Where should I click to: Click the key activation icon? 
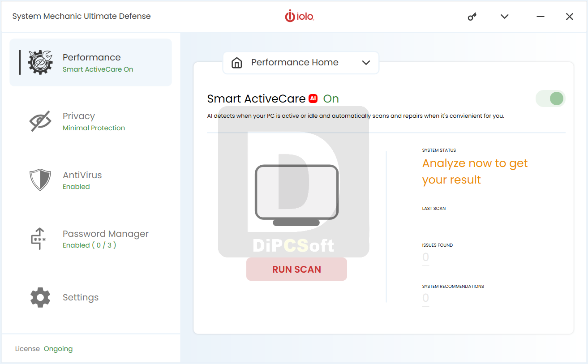point(472,17)
